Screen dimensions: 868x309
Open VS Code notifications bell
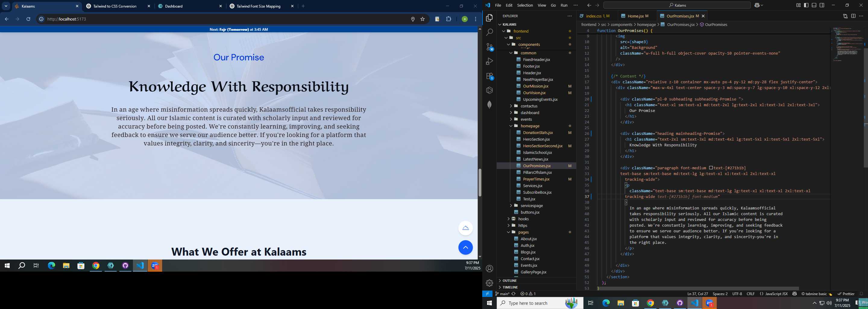[861, 294]
